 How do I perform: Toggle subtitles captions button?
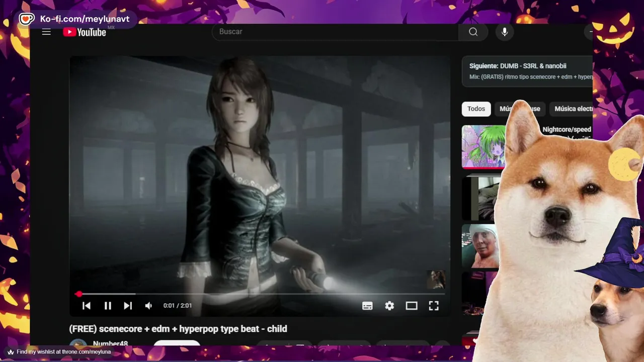(367, 306)
